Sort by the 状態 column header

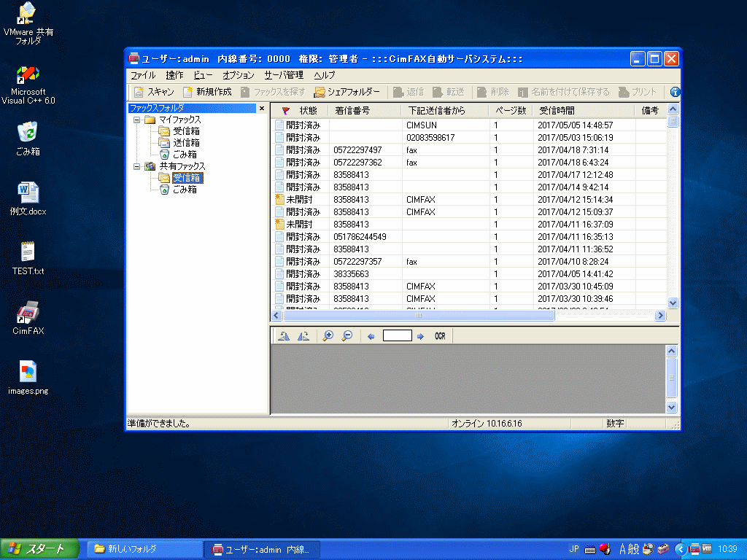tap(309, 111)
